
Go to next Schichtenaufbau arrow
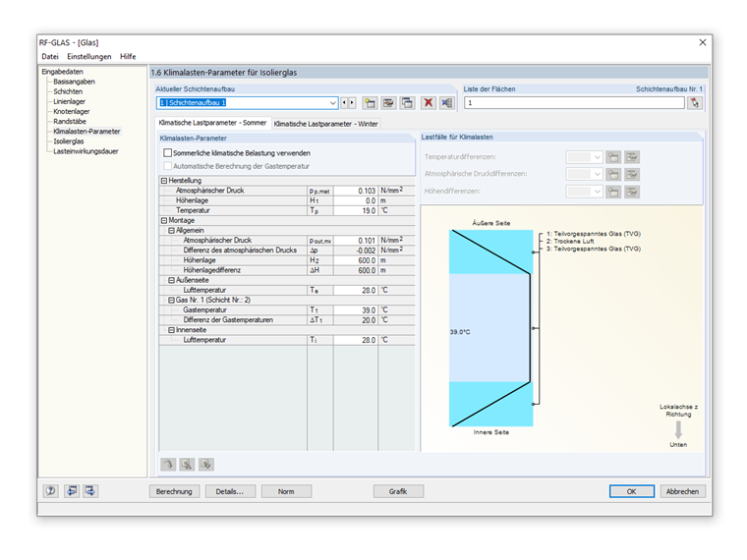[x=352, y=103]
